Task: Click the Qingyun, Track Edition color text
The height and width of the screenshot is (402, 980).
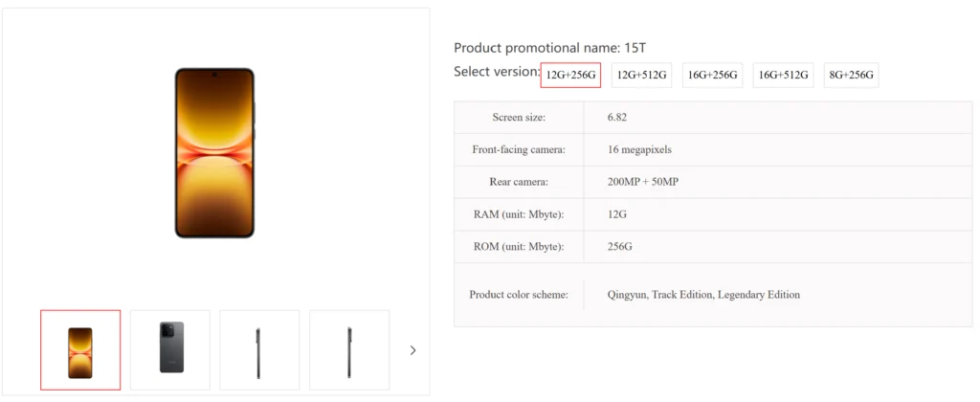Action: click(660, 295)
